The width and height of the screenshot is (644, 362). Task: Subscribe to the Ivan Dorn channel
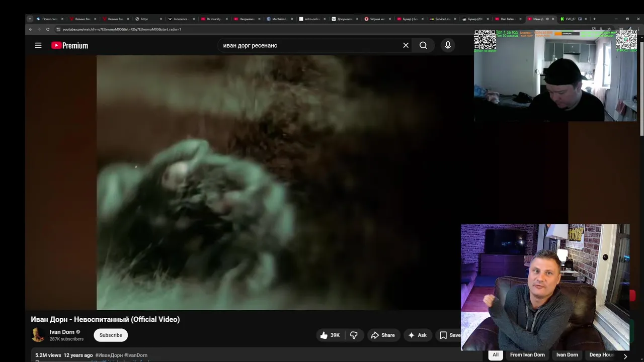click(x=111, y=335)
